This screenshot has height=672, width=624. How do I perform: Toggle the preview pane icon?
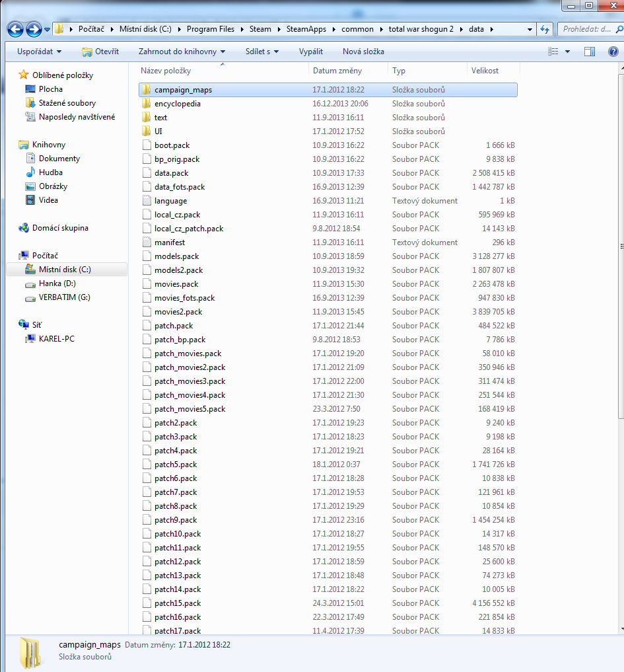tap(590, 52)
